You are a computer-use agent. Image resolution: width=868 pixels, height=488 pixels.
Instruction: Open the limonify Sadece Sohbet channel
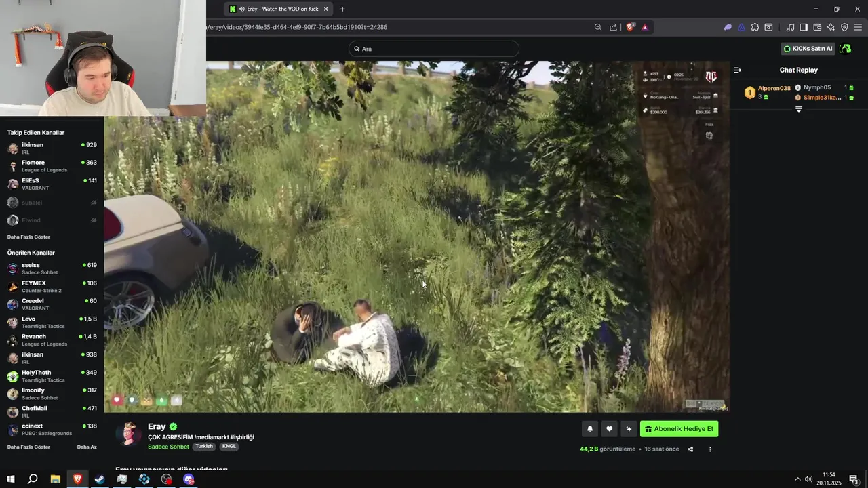click(x=52, y=394)
